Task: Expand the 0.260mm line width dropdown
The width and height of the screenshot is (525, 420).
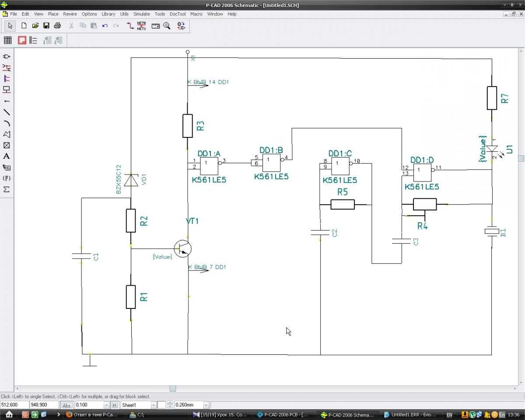Action: (206, 405)
